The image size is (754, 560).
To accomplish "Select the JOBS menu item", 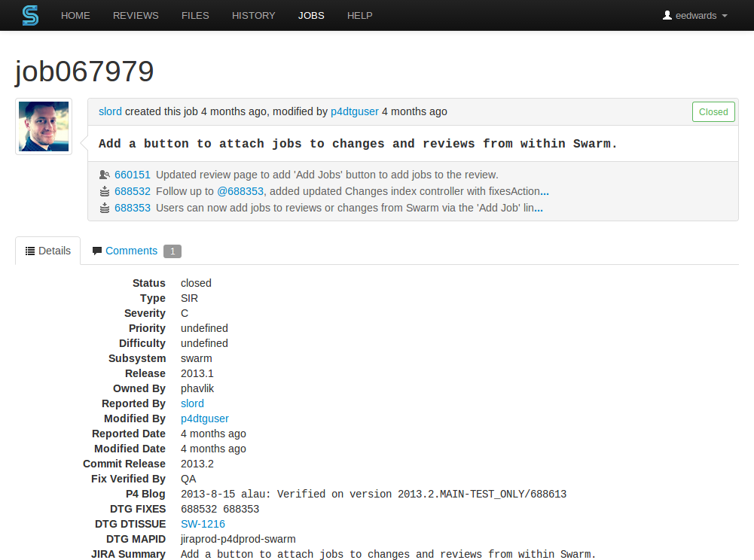I will tap(311, 15).
